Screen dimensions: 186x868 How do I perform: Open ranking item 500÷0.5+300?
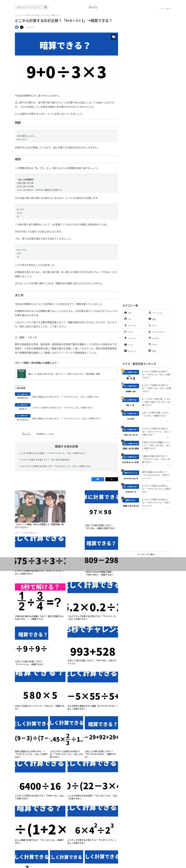[146, 446]
